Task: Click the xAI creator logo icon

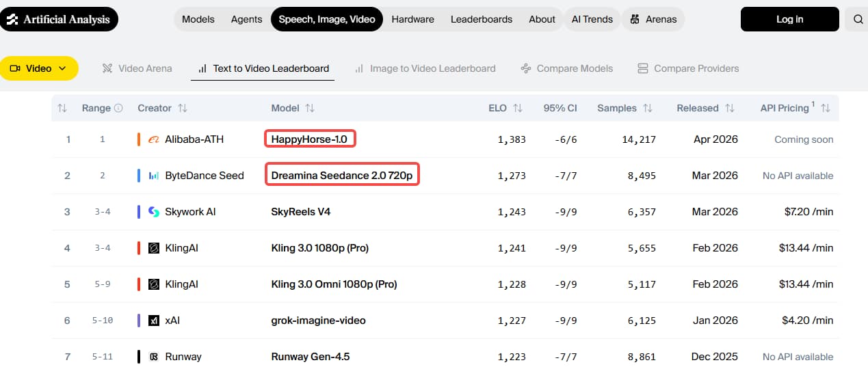Action: pyautogui.click(x=154, y=321)
